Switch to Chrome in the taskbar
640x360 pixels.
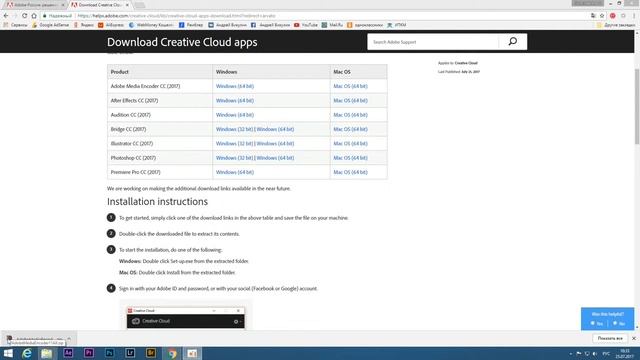pyautogui.click(x=172, y=353)
